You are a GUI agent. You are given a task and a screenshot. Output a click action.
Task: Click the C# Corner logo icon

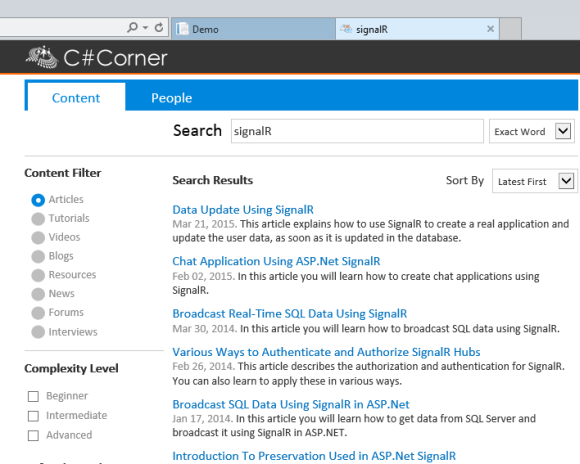[x=42, y=57]
